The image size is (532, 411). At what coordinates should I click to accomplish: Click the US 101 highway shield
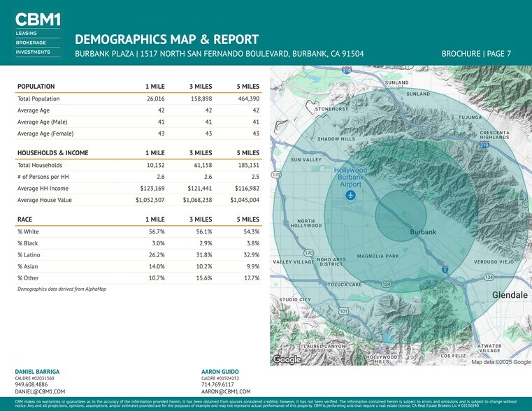point(343,310)
